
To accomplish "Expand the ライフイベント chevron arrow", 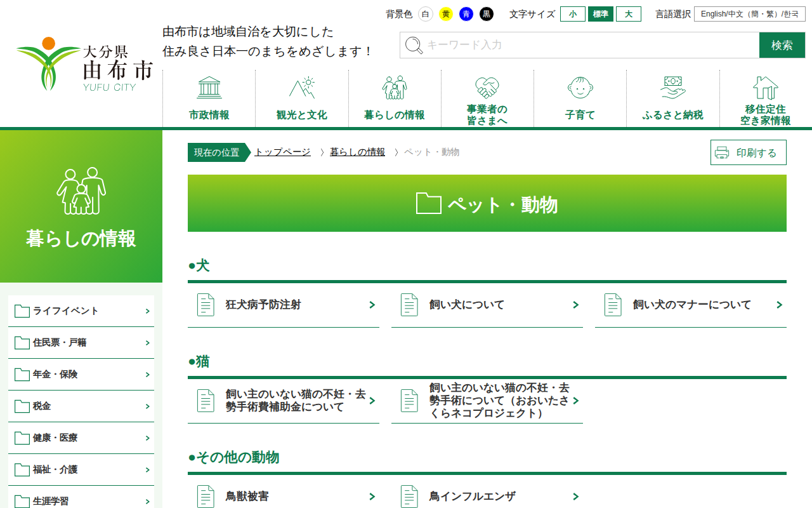I will pos(147,311).
